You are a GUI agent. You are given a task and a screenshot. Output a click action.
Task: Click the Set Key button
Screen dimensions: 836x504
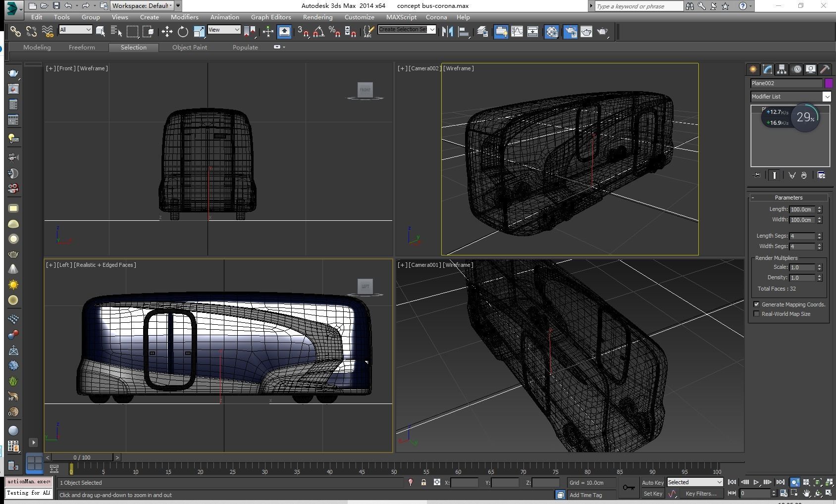652,494
